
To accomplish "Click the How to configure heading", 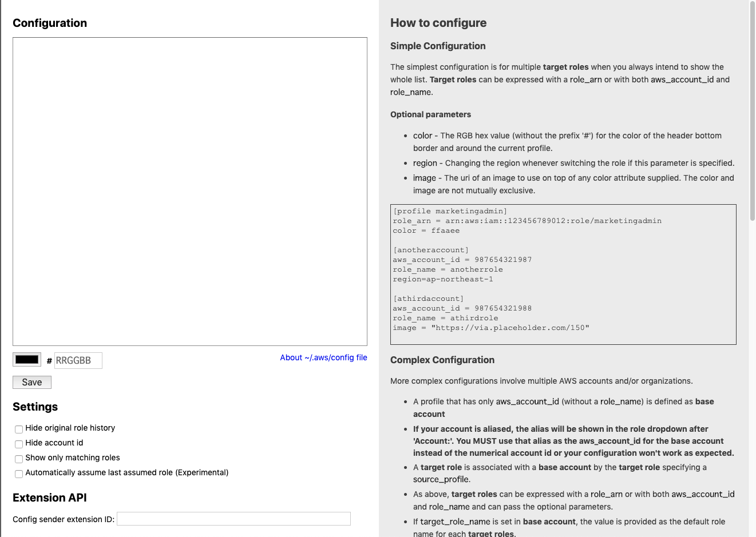I will click(x=438, y=23).
